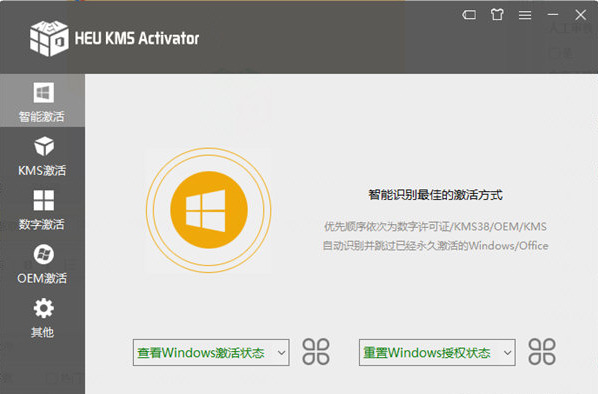Minimize the HEU KMS Activator window

click(553, 15)
